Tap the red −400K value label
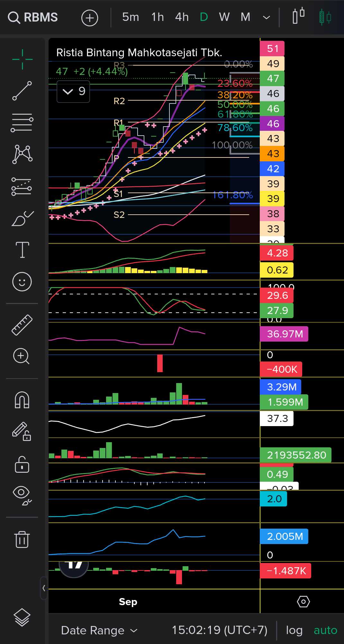 (x=281, y=369)
